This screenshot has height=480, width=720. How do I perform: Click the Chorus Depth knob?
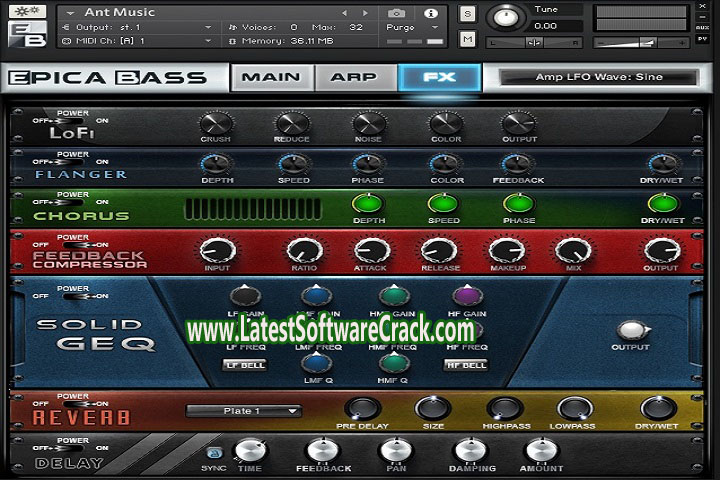tap(368, 204)
